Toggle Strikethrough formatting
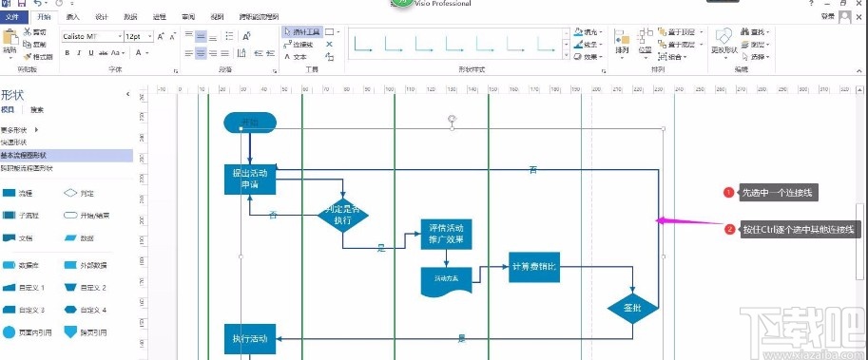Screen dimensions: 868x360 [103, 53]
